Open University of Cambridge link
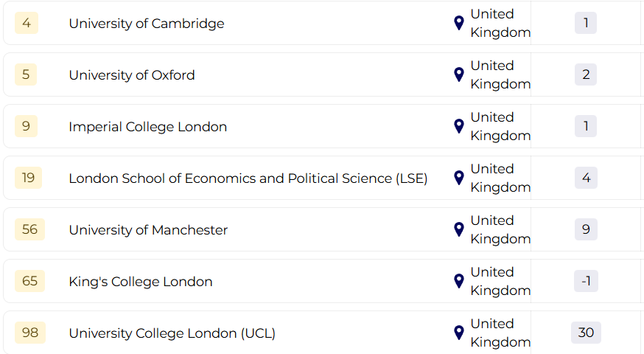 pyautogui.click(x=146, y=24)
